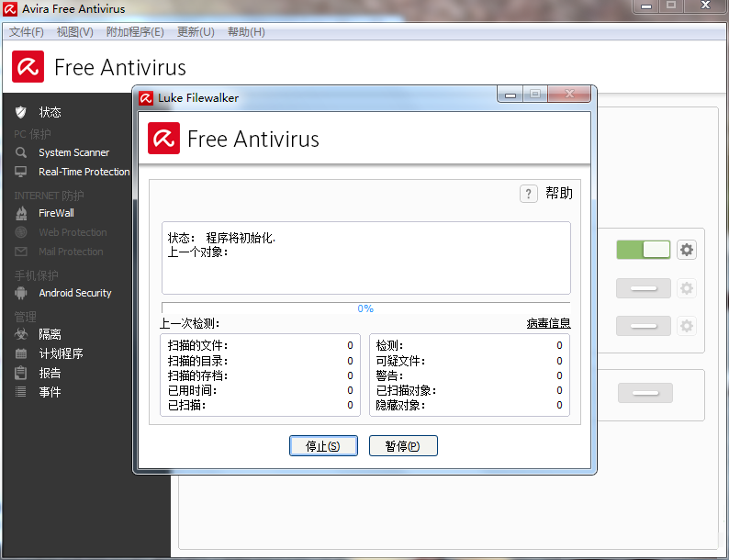
Task: Turn off the green protection toggle
Action: pos(644,250)
